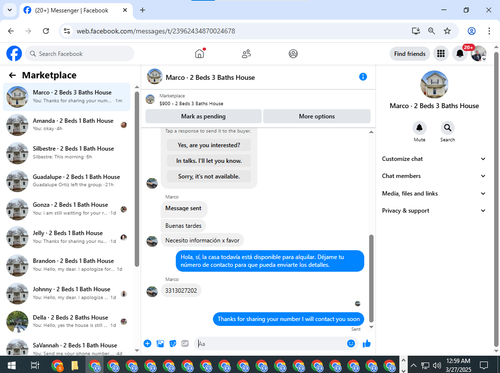Open the house listing profile picture

pyautogui.click(x=434, y=84)
